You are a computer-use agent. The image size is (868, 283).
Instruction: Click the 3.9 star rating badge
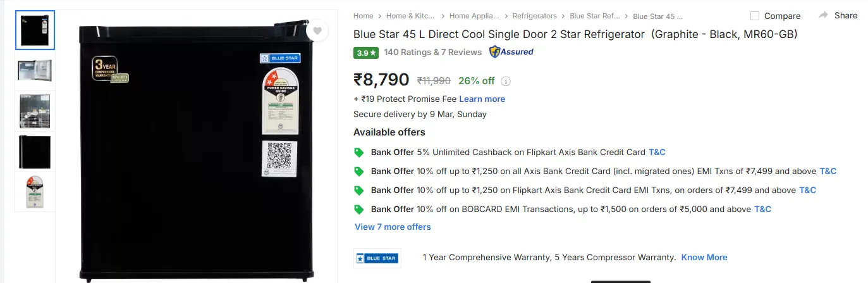[365, 53]
